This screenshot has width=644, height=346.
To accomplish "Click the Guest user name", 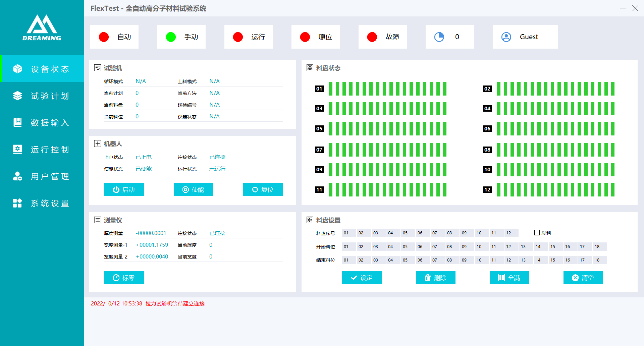I will tap(529, 37).
